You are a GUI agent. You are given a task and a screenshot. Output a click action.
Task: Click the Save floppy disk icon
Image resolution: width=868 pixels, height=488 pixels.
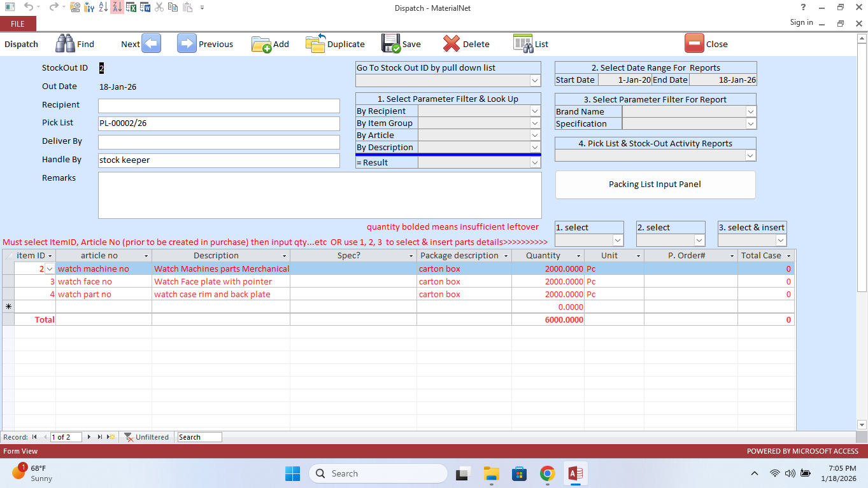pos(391,43)
